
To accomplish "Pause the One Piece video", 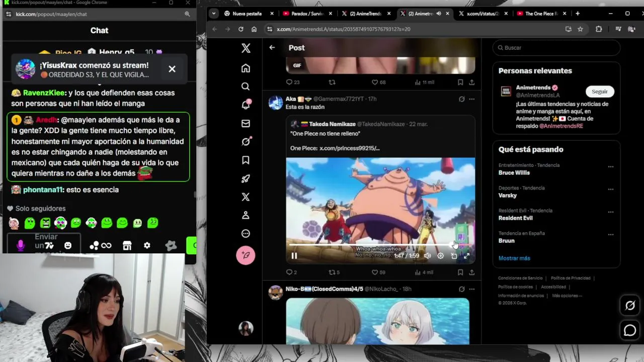I will tap(294, 255).
